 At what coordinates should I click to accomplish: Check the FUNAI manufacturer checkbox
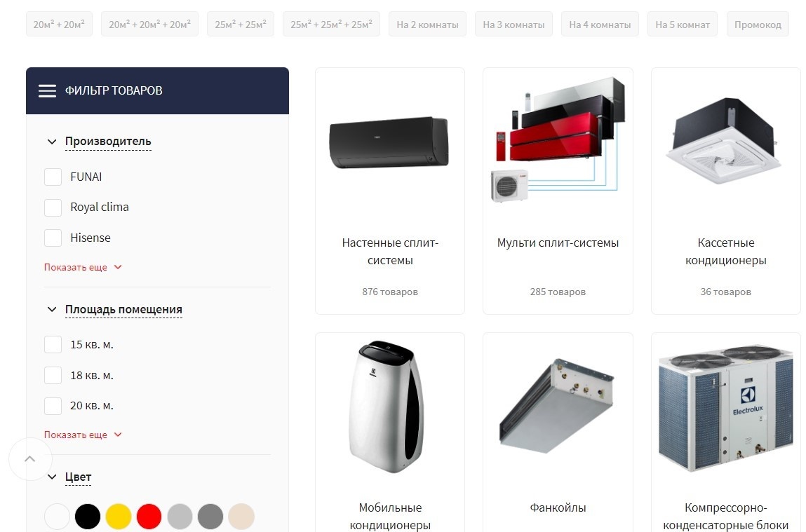53,177
